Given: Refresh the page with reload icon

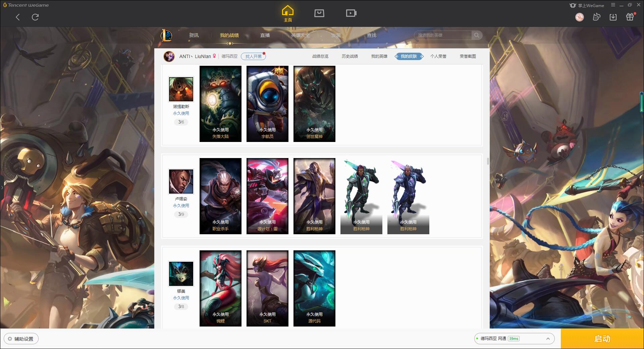Looking at the screenshot, I should pos(35,17).
